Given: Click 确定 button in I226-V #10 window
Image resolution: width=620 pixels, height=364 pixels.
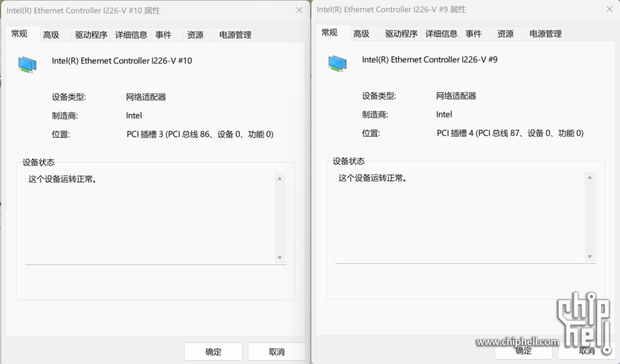Looking at the screenshot, I should coord(213,351).
